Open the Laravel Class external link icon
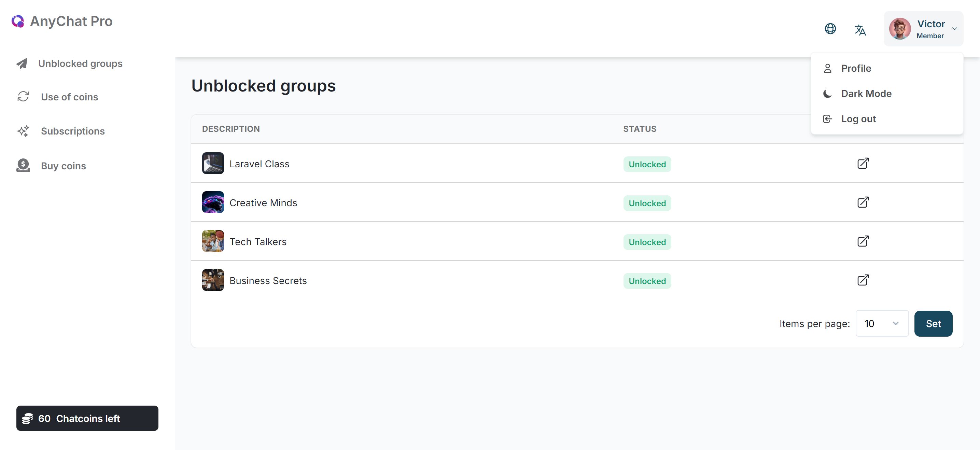Image resolution: width=980 pixels, height=450 pixels. (863, 164)
